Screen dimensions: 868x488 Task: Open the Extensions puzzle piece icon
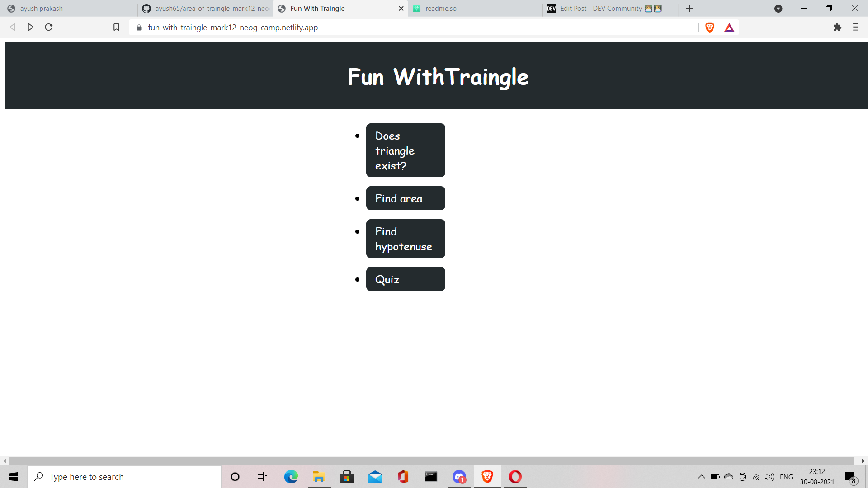click(x=837, y=28)
